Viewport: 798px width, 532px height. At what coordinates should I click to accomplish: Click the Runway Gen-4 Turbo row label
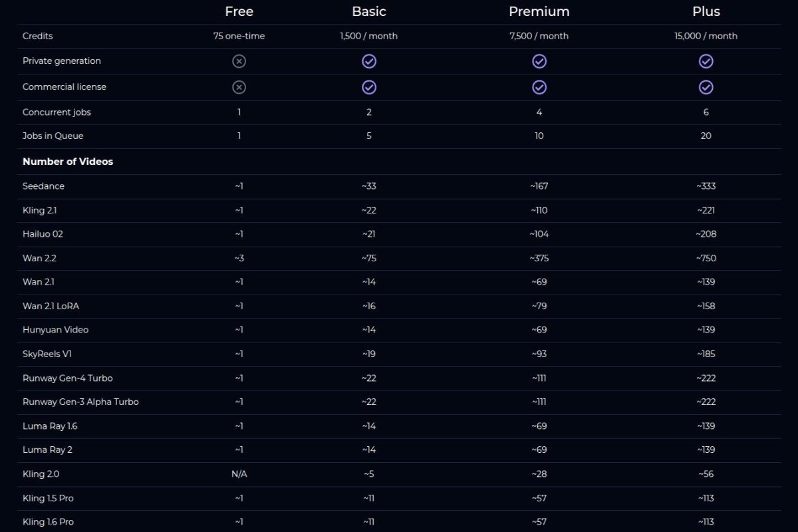[x=68, y=378]
